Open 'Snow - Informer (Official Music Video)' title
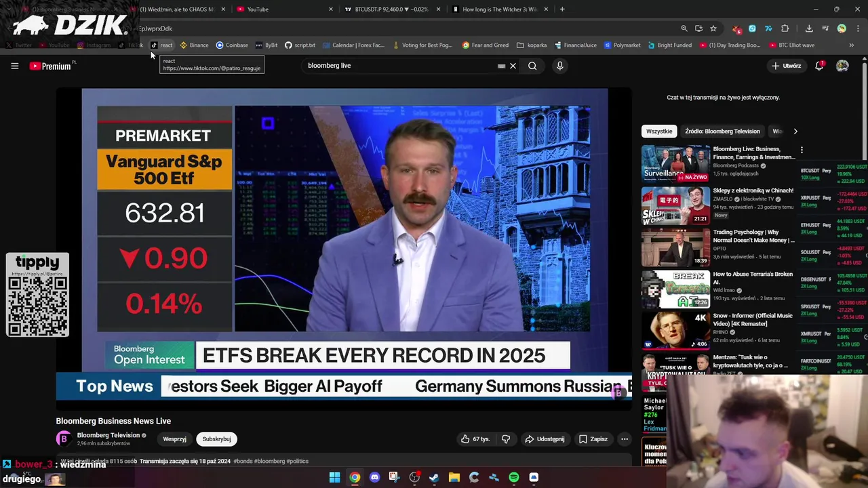Viewport: 868px width, 488px height. [753, 320]
